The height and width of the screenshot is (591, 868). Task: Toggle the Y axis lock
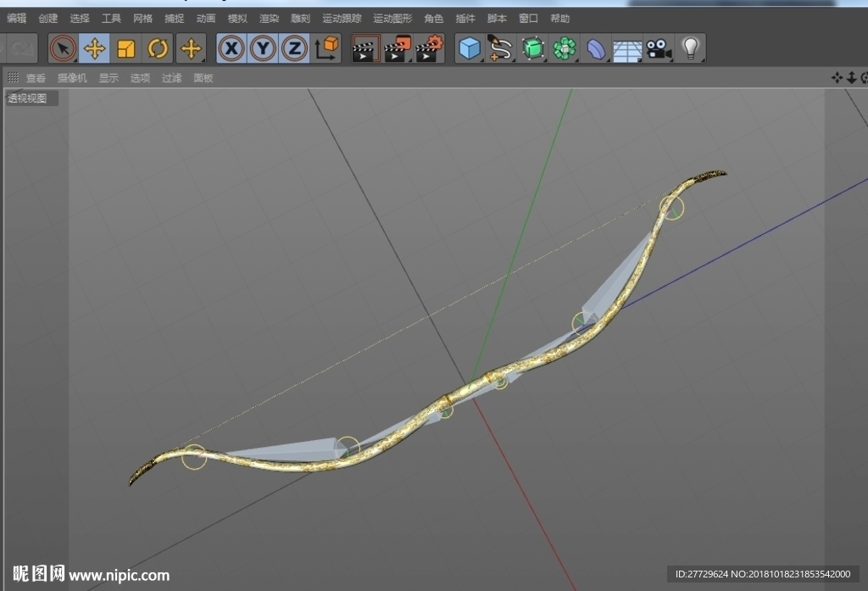pyautogui.click(x=263, y=48)
